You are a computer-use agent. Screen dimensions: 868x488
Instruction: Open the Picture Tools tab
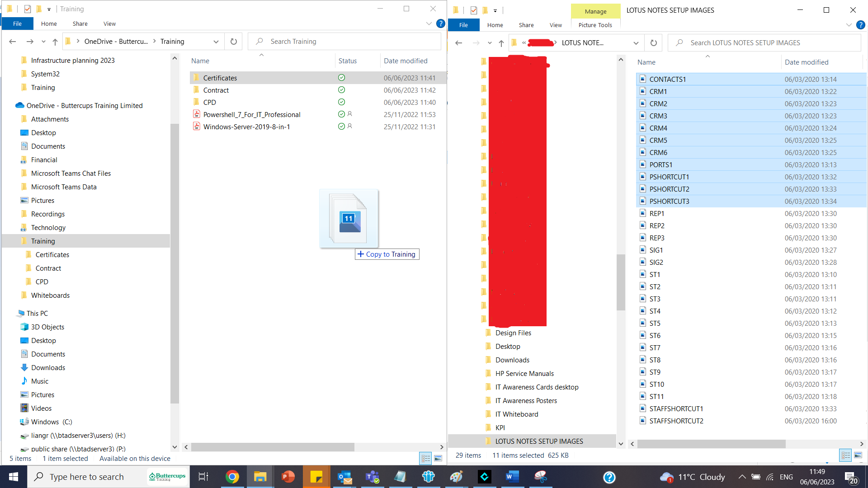[x=595, y=25]
